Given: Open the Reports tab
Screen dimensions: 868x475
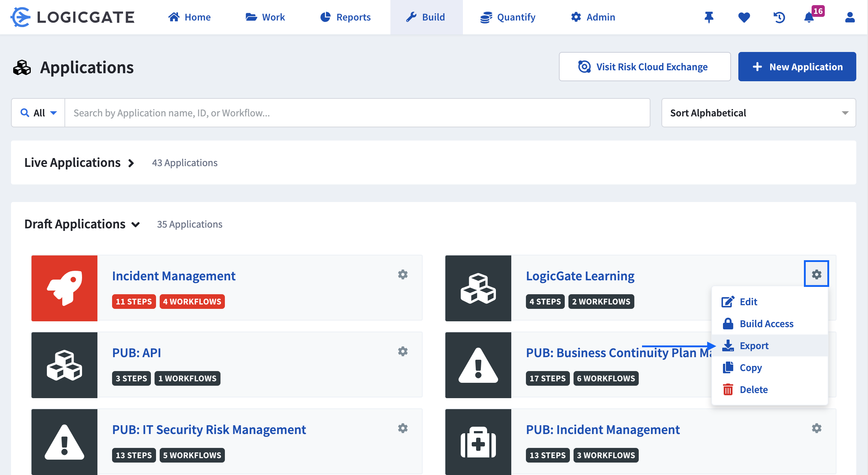Looking at the screenshot, I should [x=345, y=17].
